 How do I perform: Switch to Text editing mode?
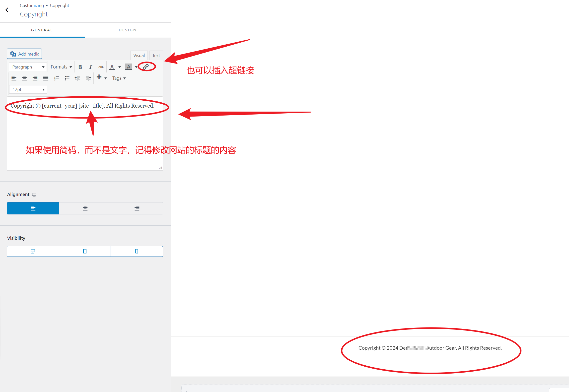click(x=155, y=55)
